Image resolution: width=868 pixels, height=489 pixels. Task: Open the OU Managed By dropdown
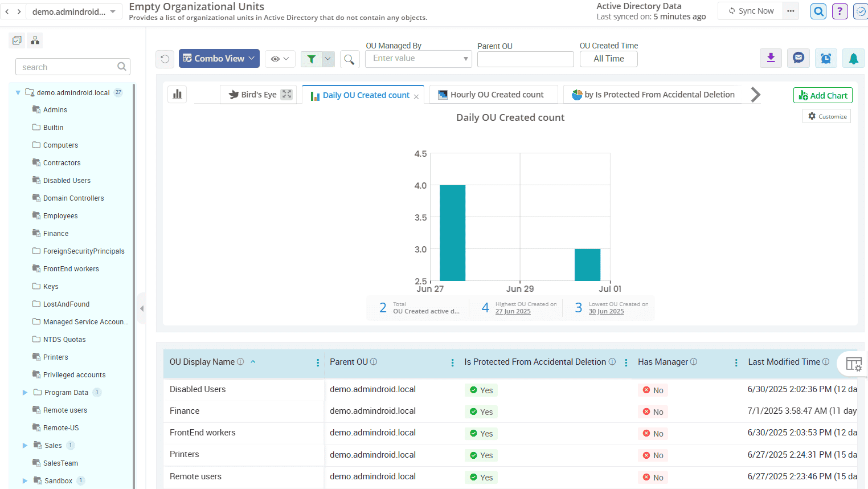point(418,59)
